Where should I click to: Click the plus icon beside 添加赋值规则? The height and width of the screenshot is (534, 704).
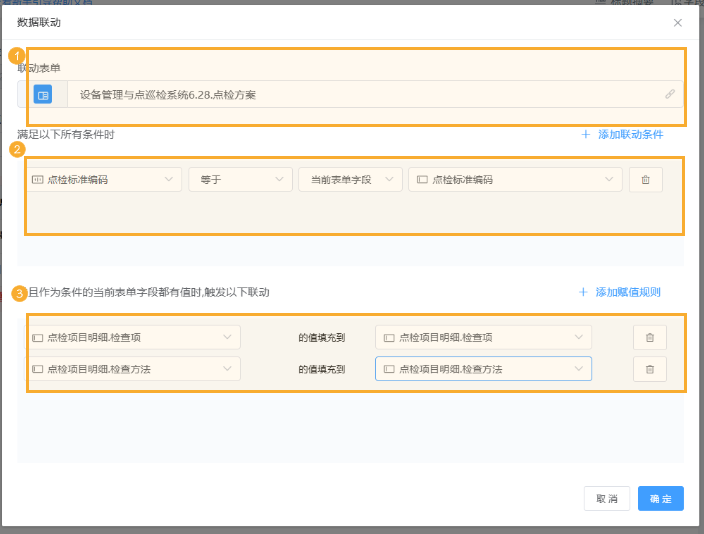pyautogui.click(x=583, y=292)
